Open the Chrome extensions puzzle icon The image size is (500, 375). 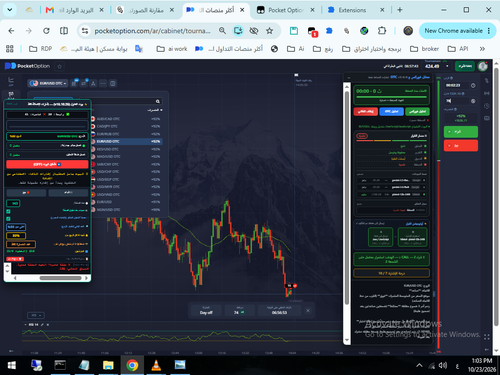(382, 31)
